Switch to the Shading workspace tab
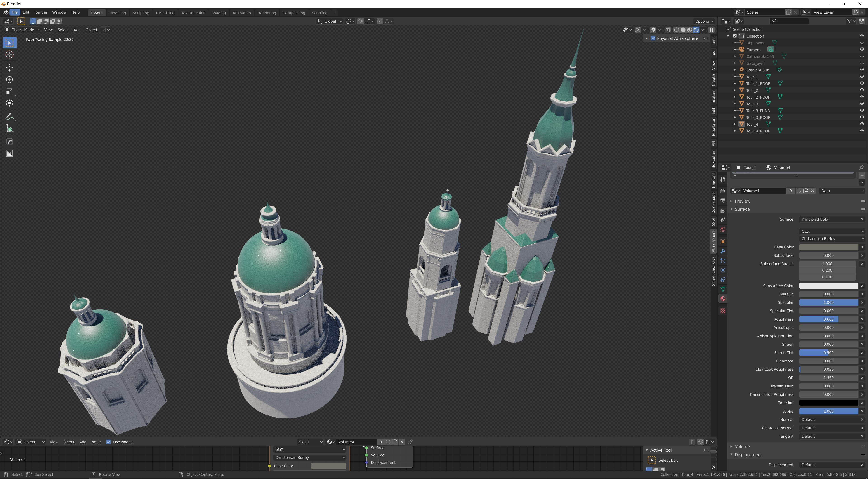 click(218, 13)
